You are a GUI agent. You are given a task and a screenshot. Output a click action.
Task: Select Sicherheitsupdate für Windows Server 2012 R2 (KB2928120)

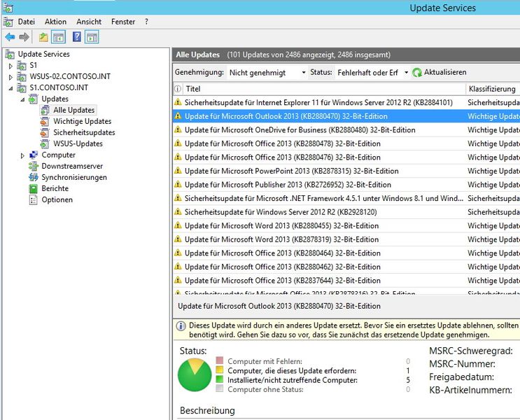click(x=346, y=212)
